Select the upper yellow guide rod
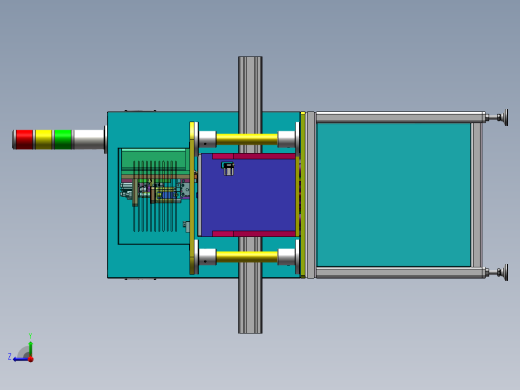520x390 pixels. pyautogui.click(x=247, y=139)
